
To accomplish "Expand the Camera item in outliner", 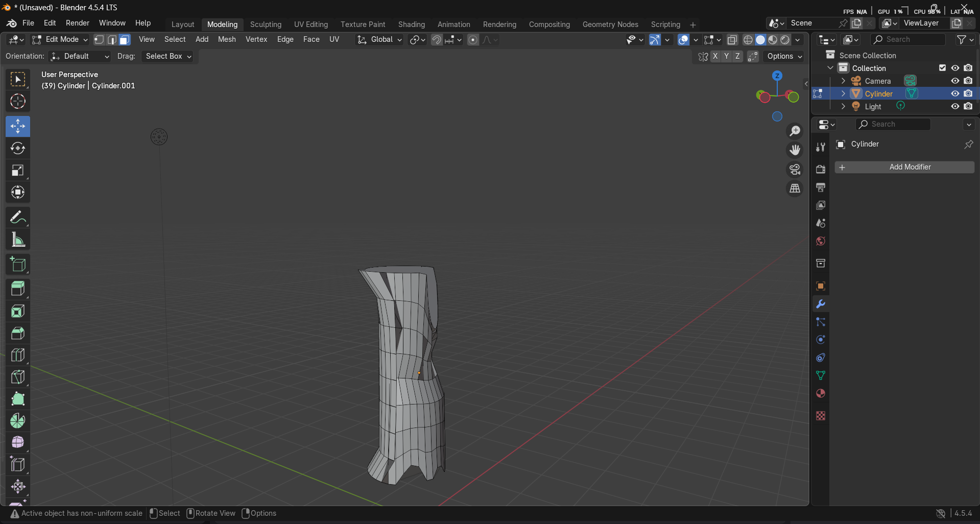I will point(843,81).
